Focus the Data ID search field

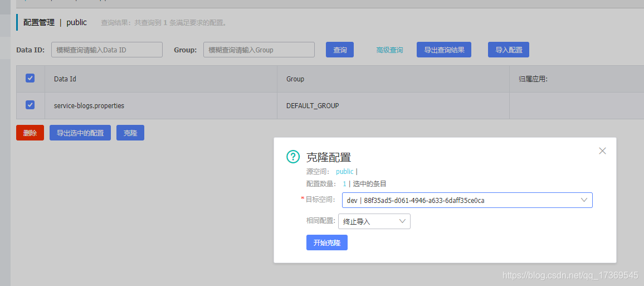[107, 50]
